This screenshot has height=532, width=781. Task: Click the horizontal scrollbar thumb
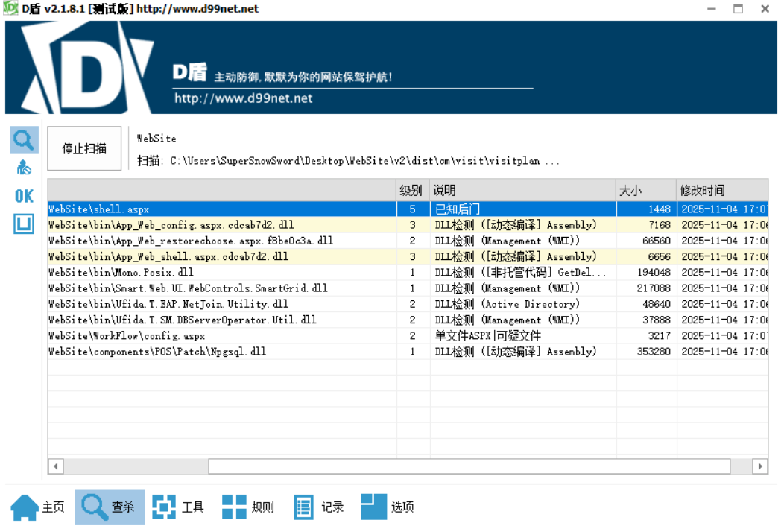469,466
